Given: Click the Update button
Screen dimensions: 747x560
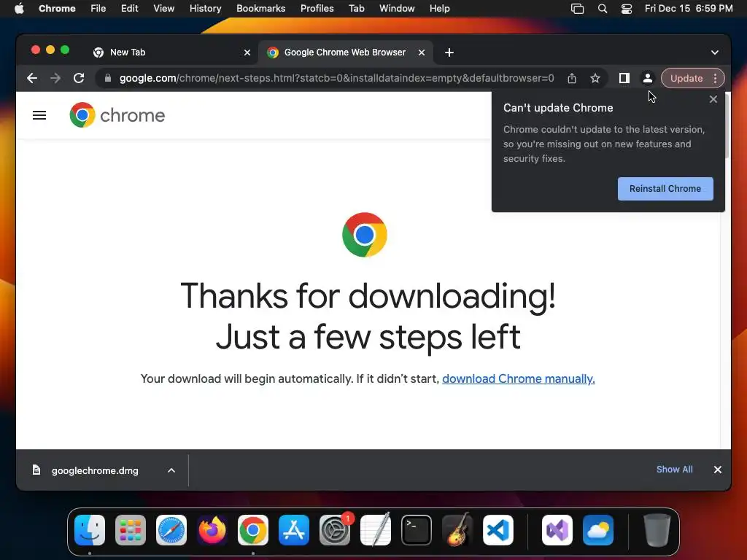Looking at the screenshot, I should (686, 78).
